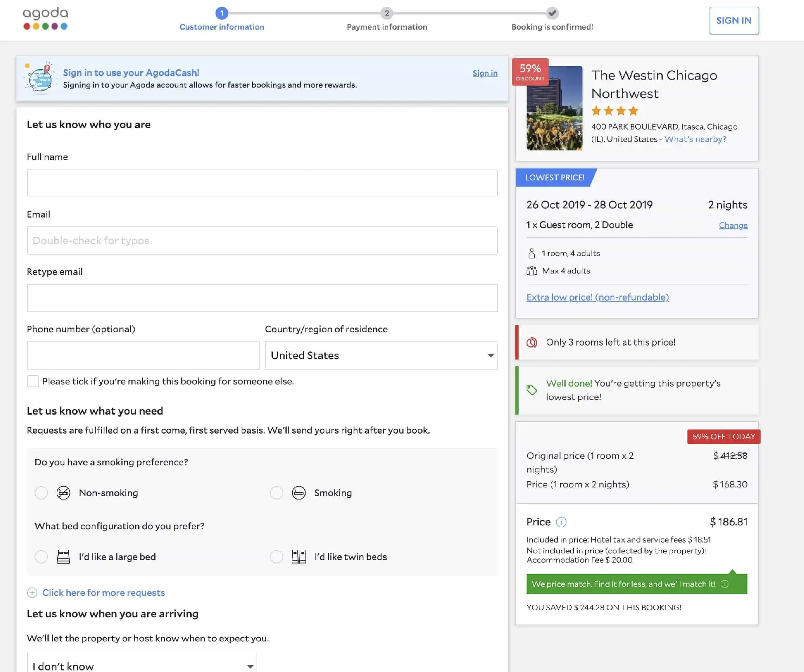Image resolution: width=804 pixels, height=672 pixels.
Task: Click the '26 Oct 2019 - 28 Oct 2019' dates
Action: click(x=589, y=205)
